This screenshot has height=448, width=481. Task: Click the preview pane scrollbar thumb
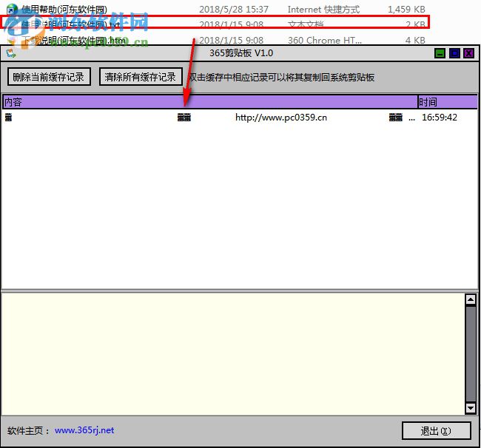(471, 353)
